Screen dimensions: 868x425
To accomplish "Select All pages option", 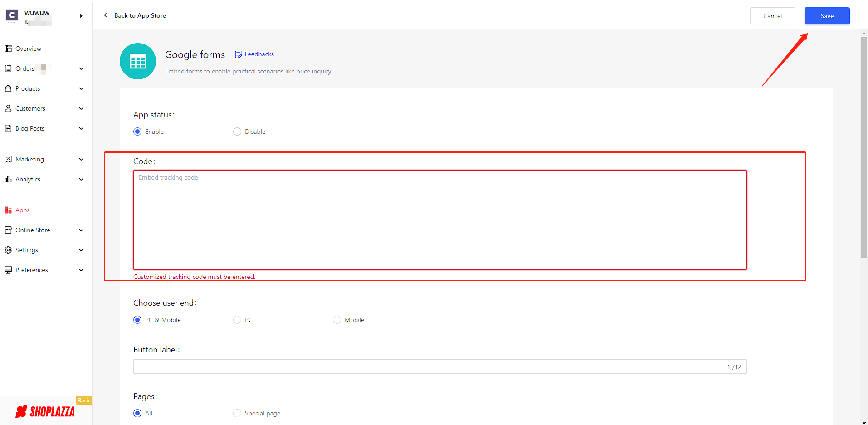I will [x=137, y=413].
